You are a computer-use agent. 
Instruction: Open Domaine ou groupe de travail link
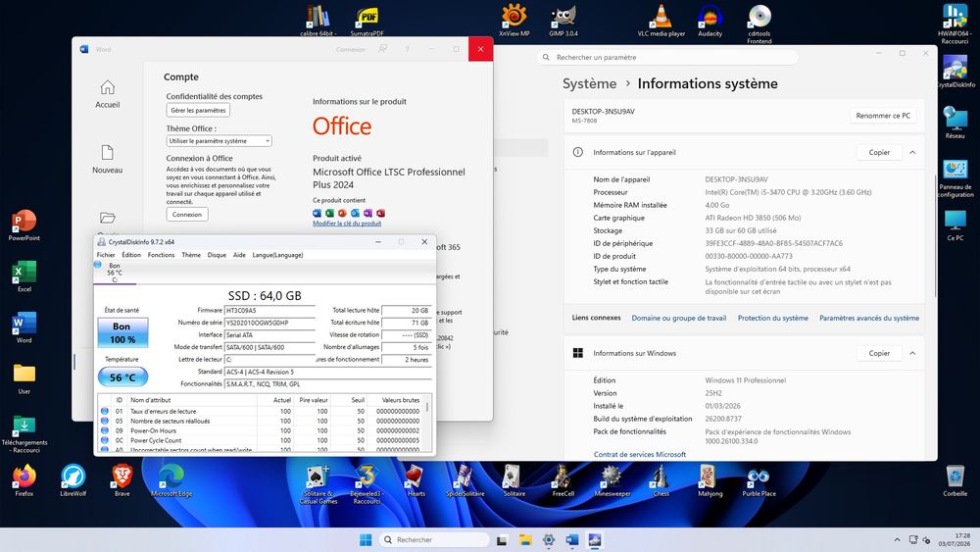679,319
